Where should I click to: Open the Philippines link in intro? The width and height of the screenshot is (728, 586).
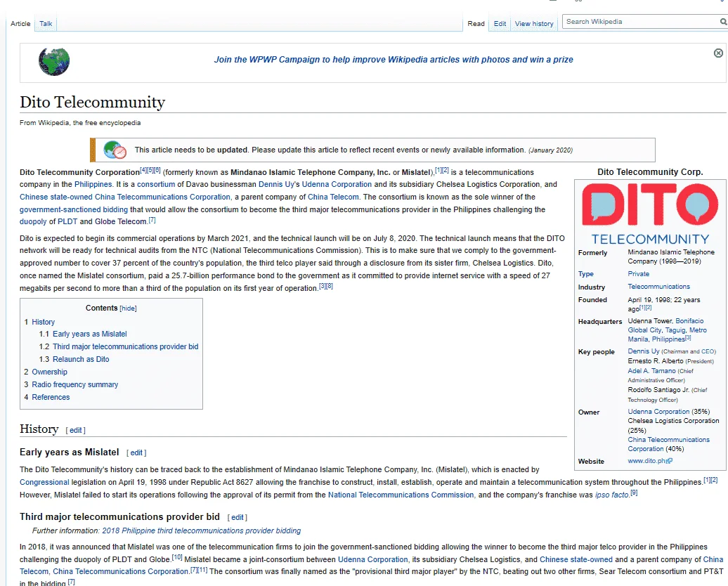tap(93, 184)
